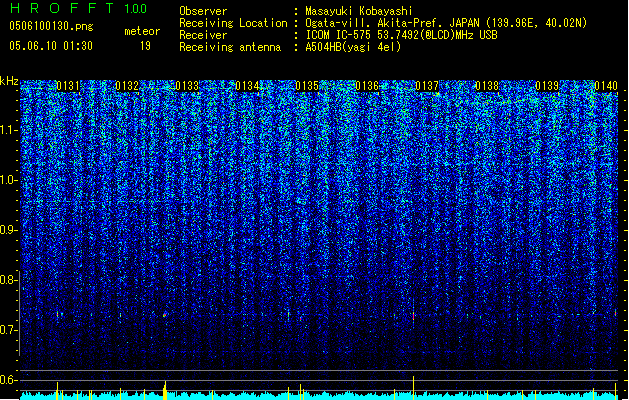The height and width of the screenshot is (400, 629).
Task: Click time marker 0133
Action: pos(187,86)
